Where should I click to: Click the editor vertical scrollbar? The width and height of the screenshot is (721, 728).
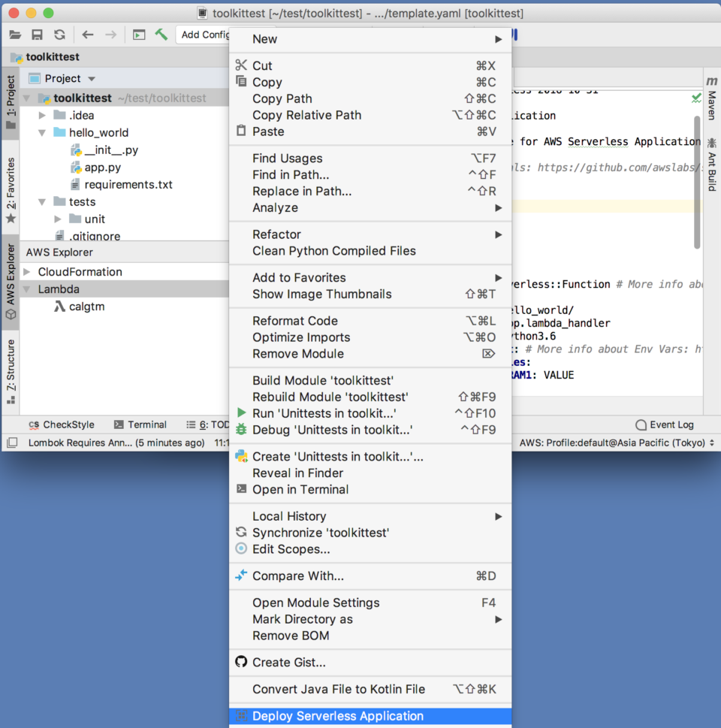[x=697, y=183]
